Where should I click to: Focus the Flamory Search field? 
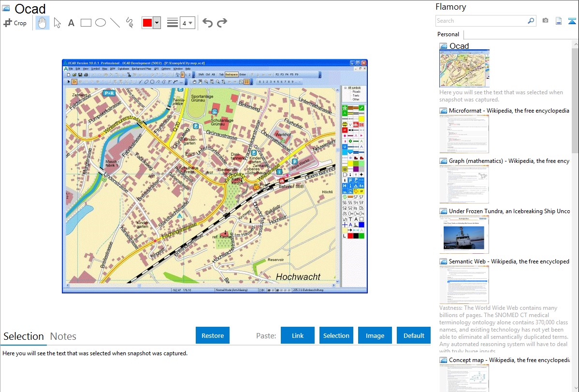tap(481, 21)
